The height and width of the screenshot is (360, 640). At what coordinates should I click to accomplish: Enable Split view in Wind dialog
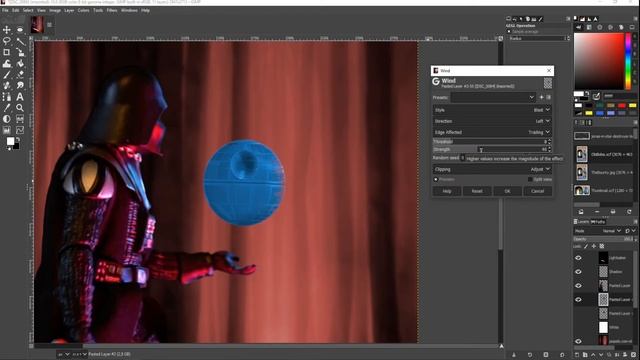coord(530,179)
